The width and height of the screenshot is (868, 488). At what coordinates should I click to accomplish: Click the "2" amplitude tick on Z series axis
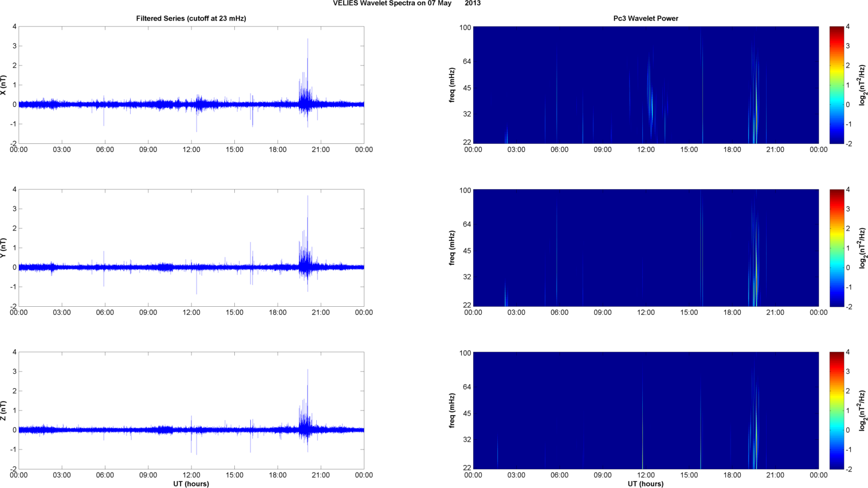point(14,391)
